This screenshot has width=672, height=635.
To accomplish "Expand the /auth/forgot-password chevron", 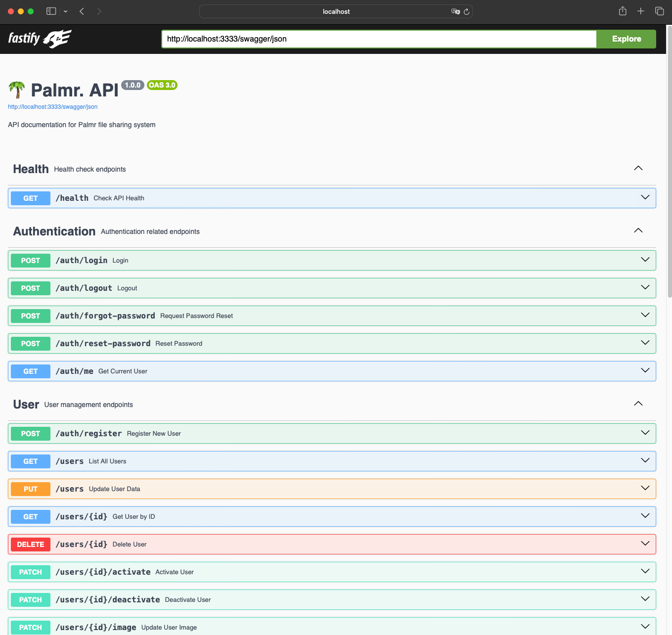I will point(645,315).
